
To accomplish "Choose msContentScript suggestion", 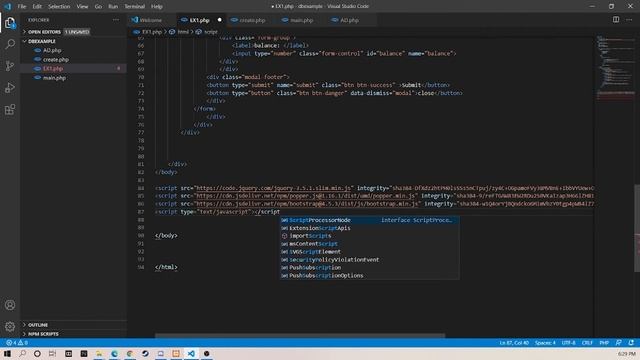I will (369, 244).
